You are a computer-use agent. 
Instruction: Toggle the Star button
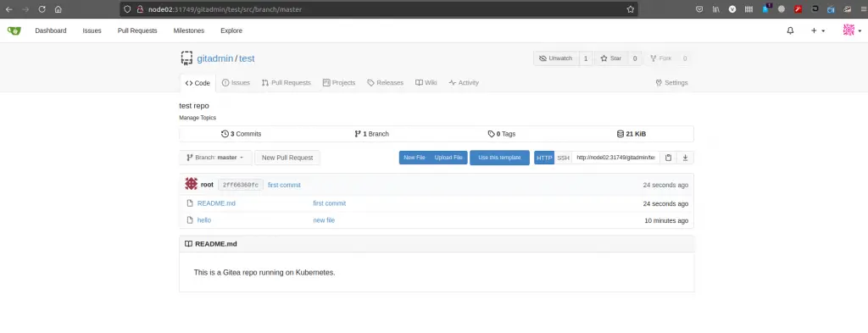coord(611,58)
